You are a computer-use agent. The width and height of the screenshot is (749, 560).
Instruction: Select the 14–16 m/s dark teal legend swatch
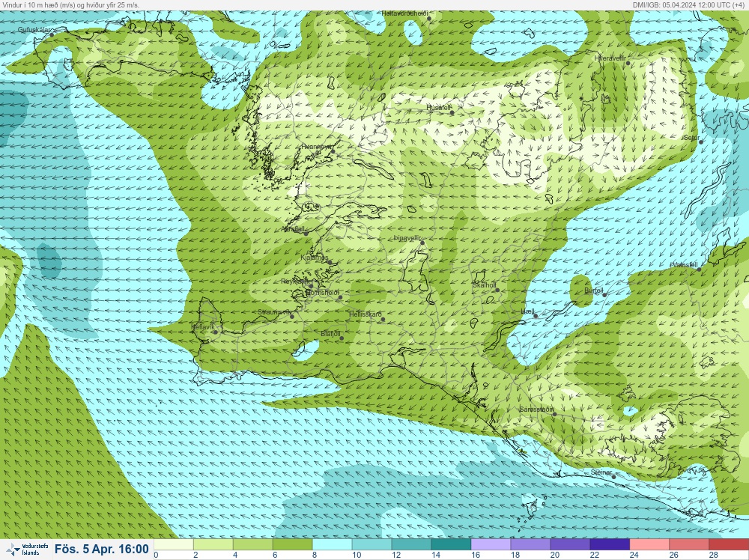tap(452, 545)
